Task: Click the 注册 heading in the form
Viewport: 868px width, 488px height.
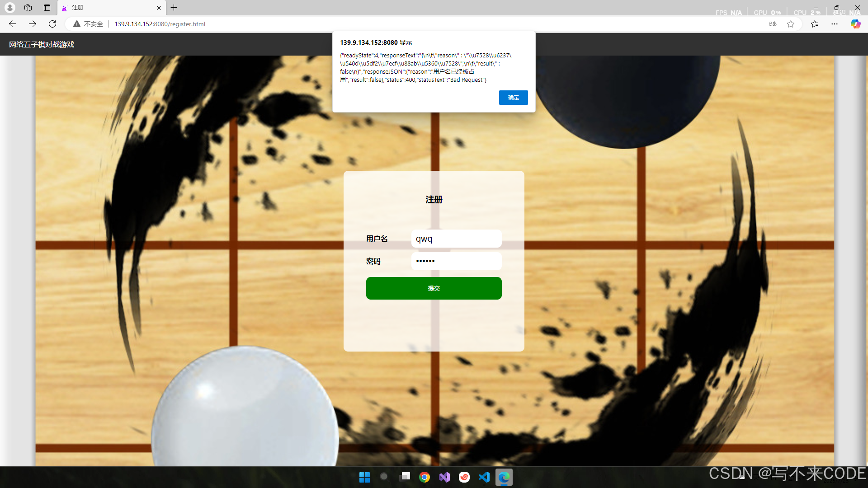Action: 434,199
